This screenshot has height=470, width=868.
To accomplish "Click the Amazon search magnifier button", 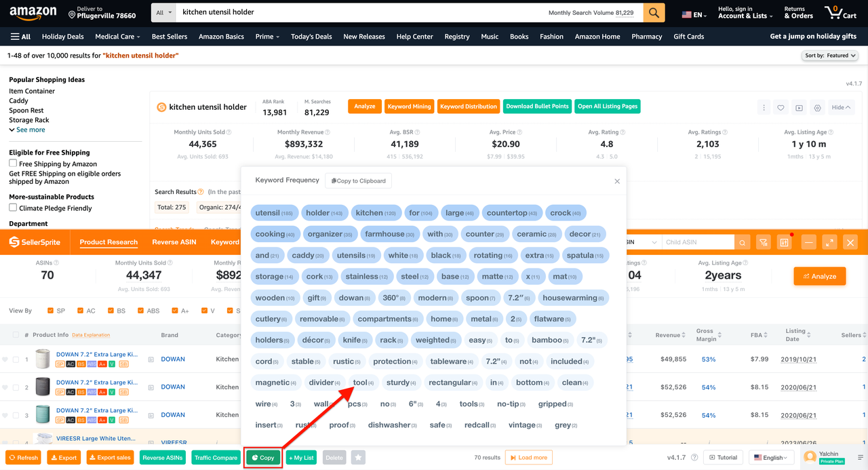I will tap(654, 13).
